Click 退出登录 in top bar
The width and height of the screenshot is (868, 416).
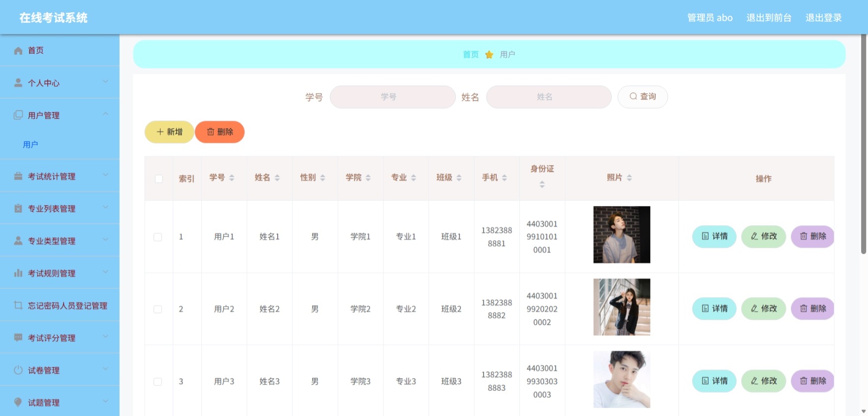click(x=823, y=18)
